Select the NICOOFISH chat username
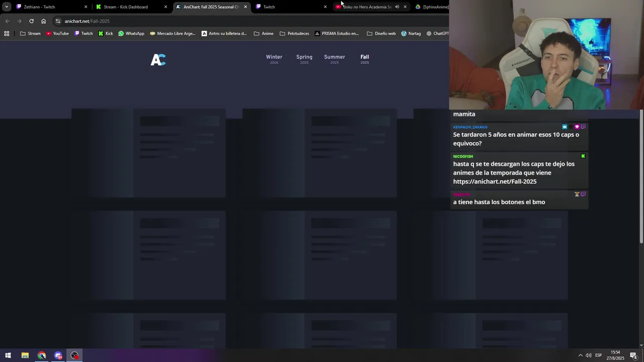This screenshot has width=644, height=362. pos(463,156)
